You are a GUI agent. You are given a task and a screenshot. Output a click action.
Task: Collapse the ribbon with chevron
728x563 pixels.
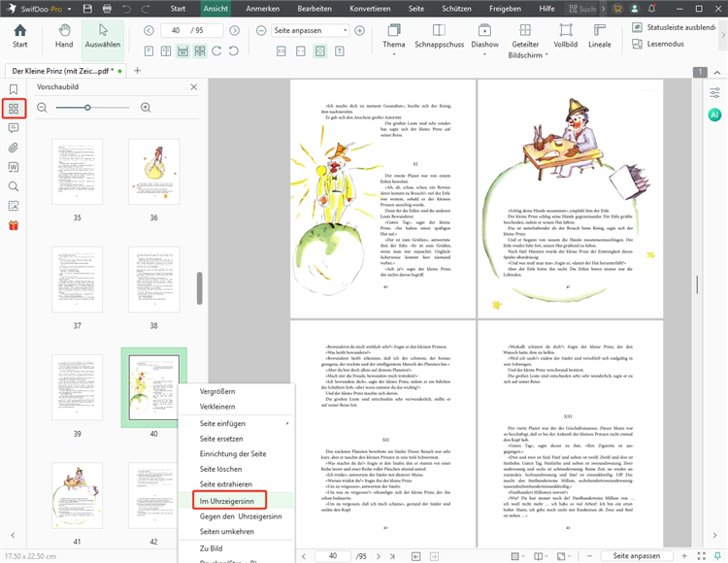click(x=717, y=73)
